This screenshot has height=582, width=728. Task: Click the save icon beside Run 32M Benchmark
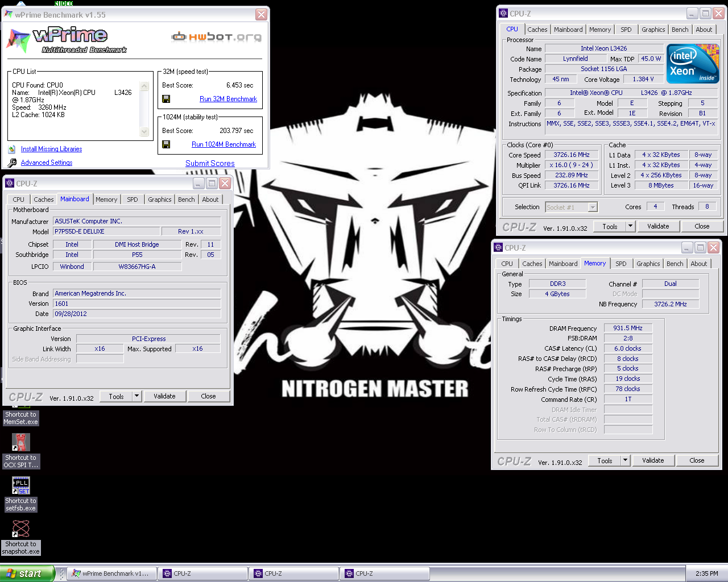point(166,99)
